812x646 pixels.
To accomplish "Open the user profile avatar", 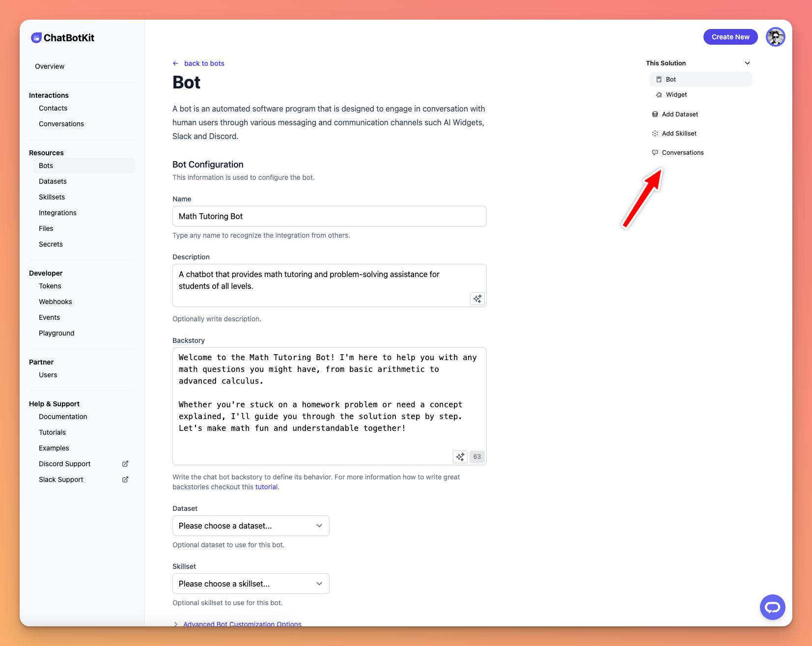I will click(x=775, y=37).
